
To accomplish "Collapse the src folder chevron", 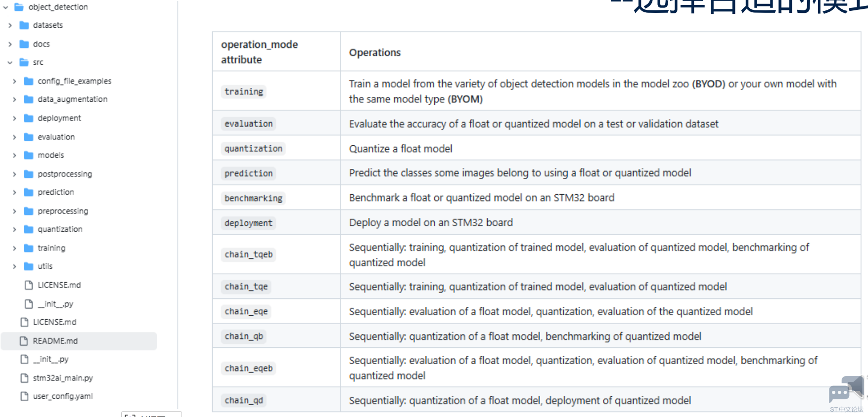I will tap(10, 62).
